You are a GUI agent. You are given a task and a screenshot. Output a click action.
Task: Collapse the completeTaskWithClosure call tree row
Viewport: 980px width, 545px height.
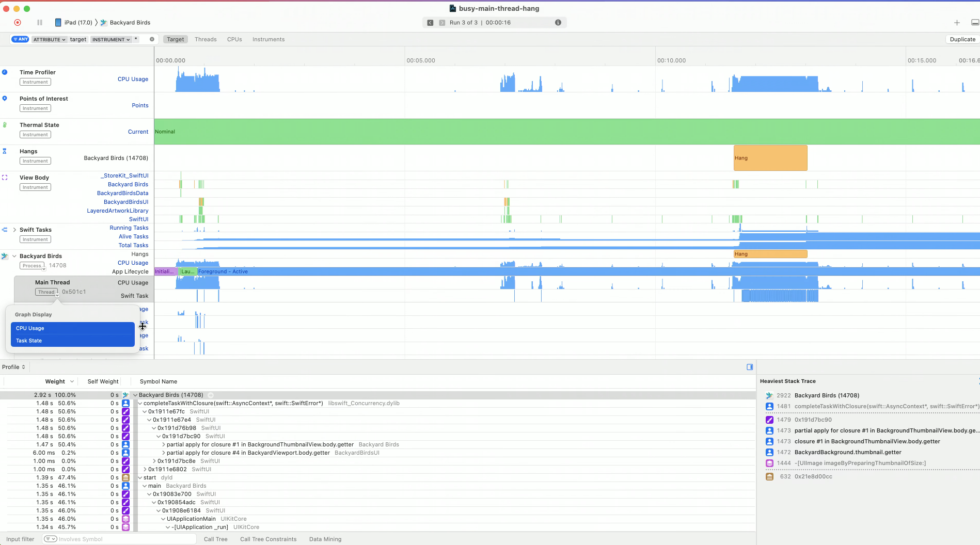pyautogui.click(x=140, y=404)
